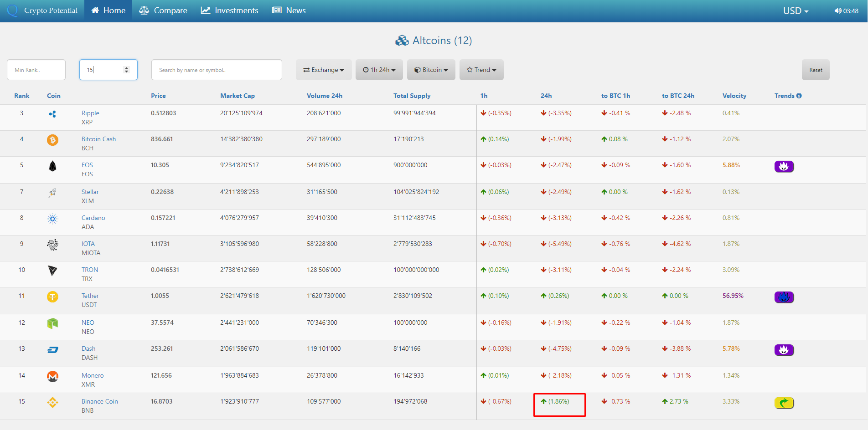The image size is (868, 430).
Task: Open the Tether coin link
Action: coord(90,296)
